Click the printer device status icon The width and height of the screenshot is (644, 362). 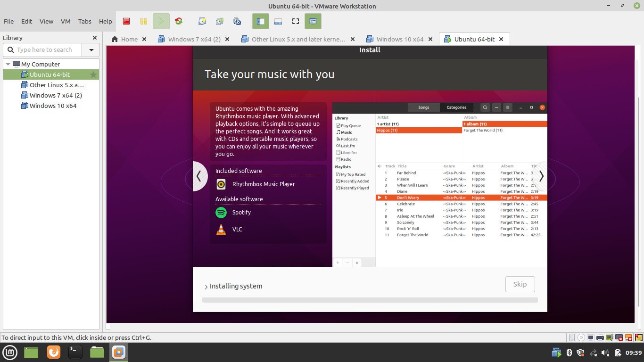pyautogui.click(x=600, y=337)
